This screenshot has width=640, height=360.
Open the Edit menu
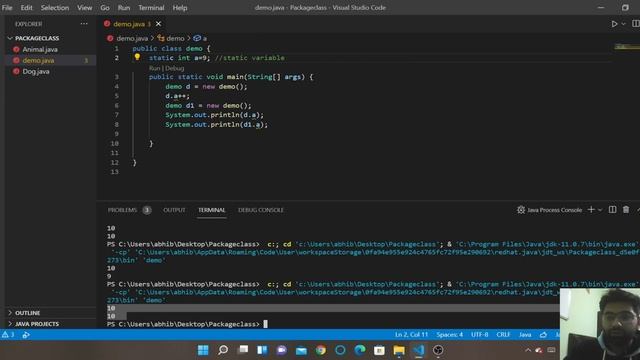coord(27,8)
